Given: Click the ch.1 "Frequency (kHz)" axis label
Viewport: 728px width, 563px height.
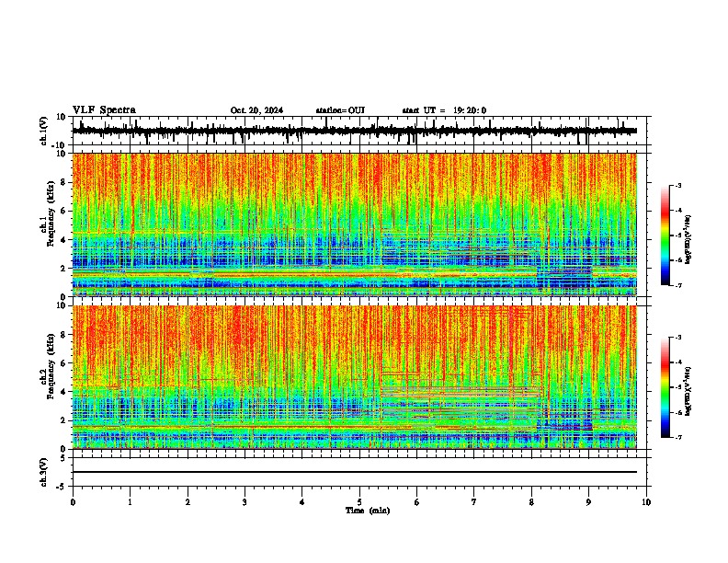Looking at the screenshot, I should coord(51,213).
